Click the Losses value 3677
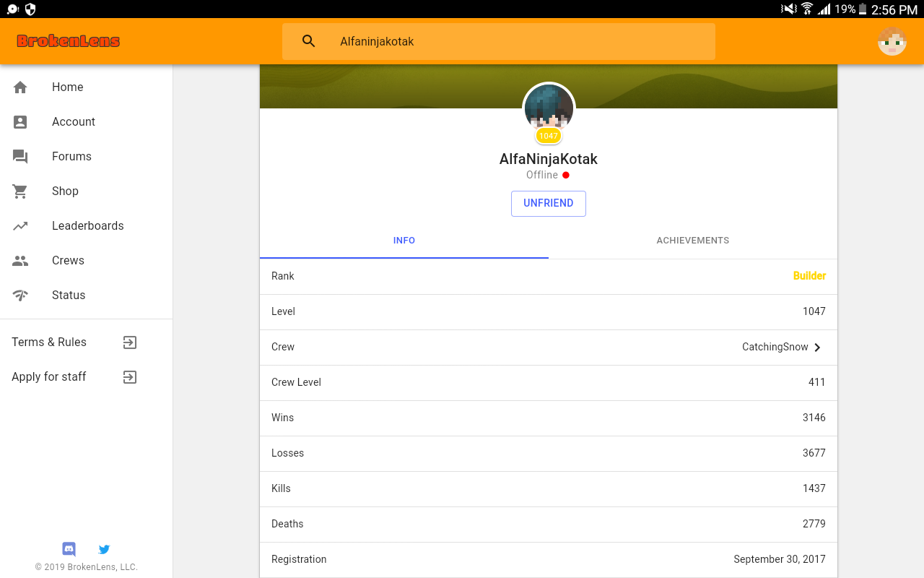The image size is (924, 578). pyautogui.click(x=814, y=453)
